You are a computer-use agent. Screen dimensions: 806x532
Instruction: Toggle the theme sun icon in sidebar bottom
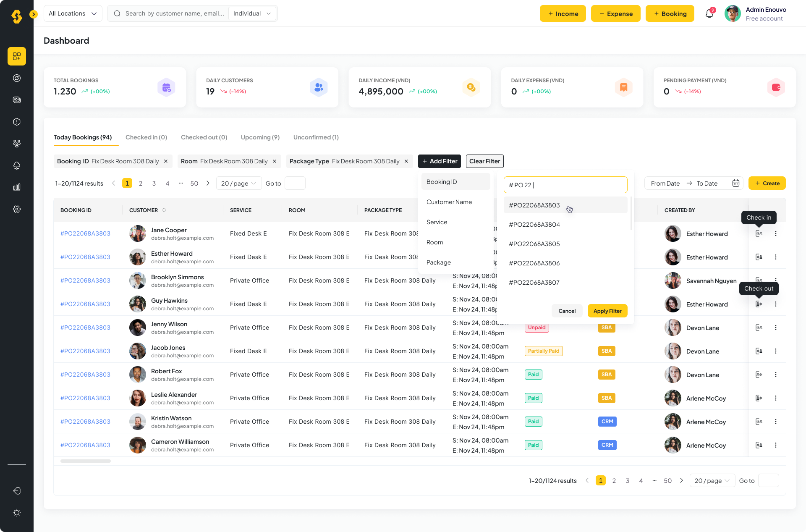(17, 513)
